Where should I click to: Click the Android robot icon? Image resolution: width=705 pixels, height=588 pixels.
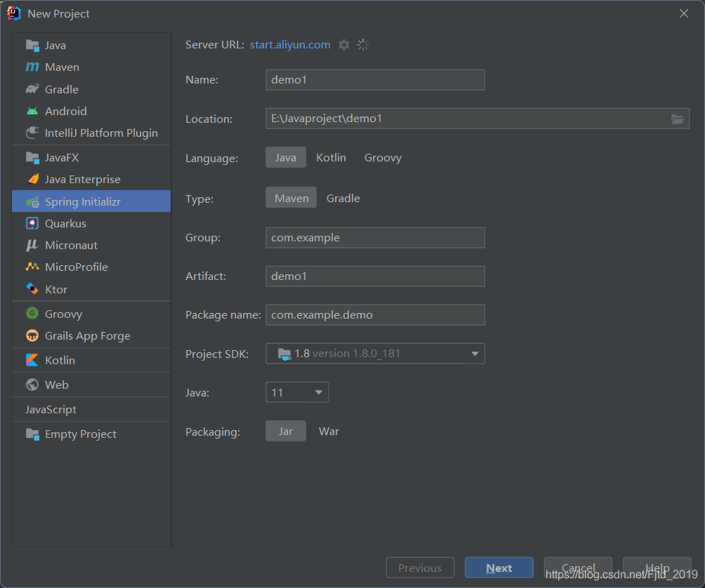(32, 111)
